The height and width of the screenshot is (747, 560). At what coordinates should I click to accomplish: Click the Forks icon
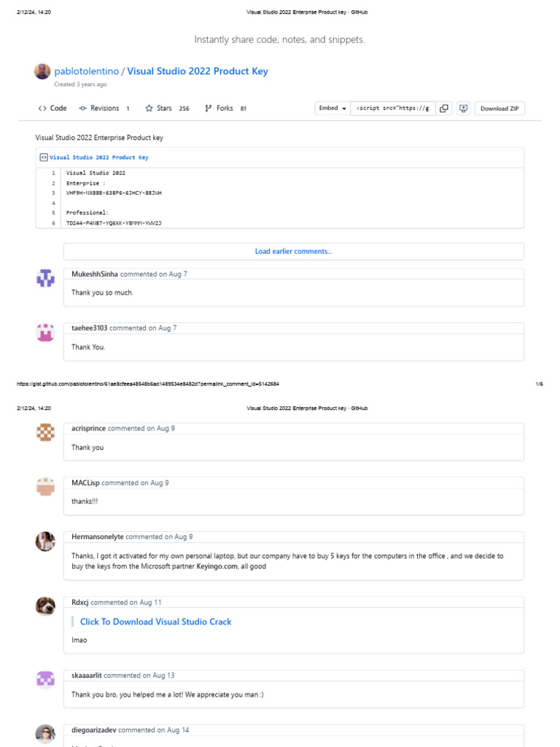pos(209,109)
